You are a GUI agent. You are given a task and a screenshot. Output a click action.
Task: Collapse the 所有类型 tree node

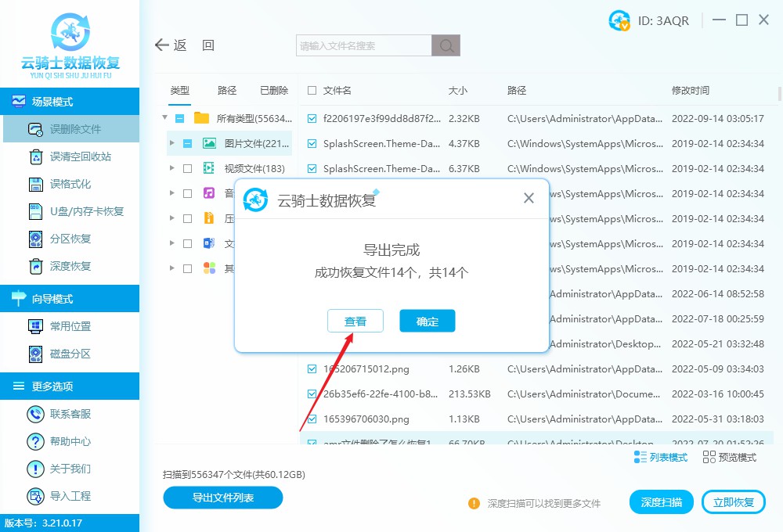click(164, 117)
